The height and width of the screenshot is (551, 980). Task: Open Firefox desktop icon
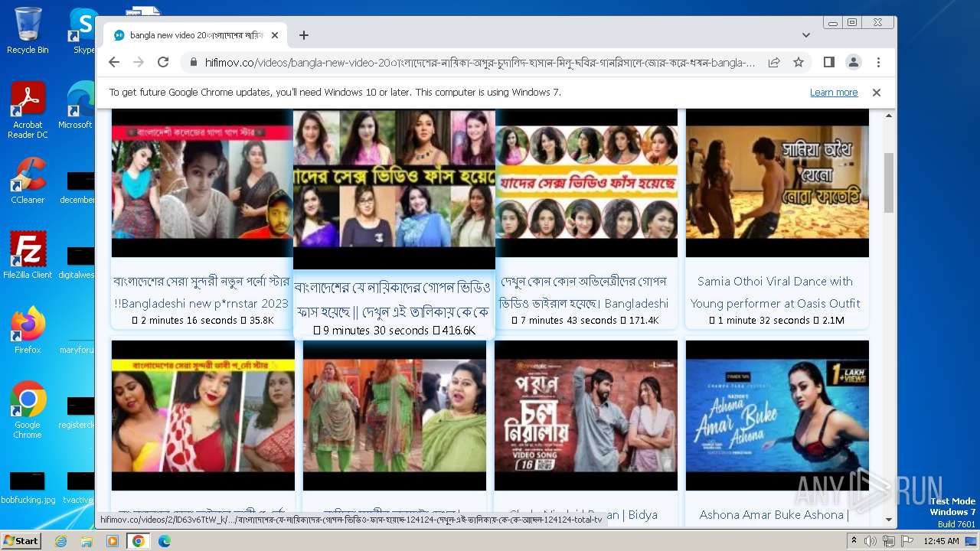click(28, 331)
